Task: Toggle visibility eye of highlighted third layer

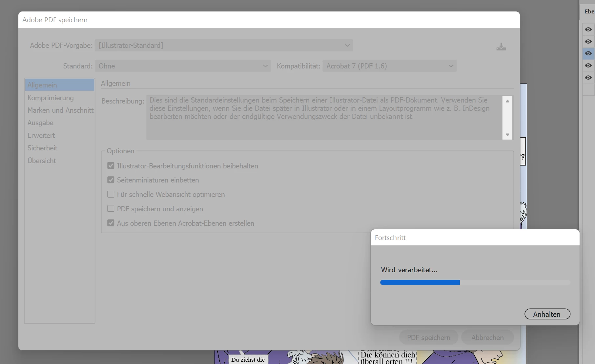Action: 588,53
